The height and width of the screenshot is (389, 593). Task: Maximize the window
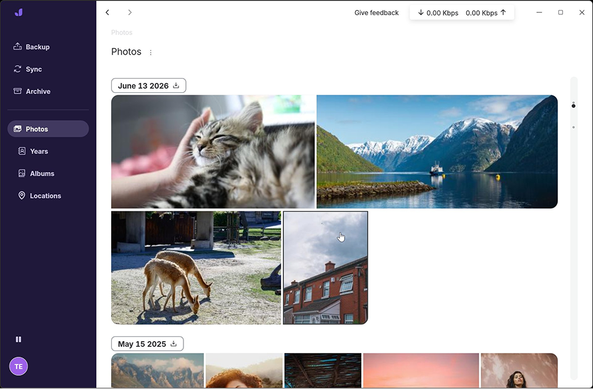(560, 12)
